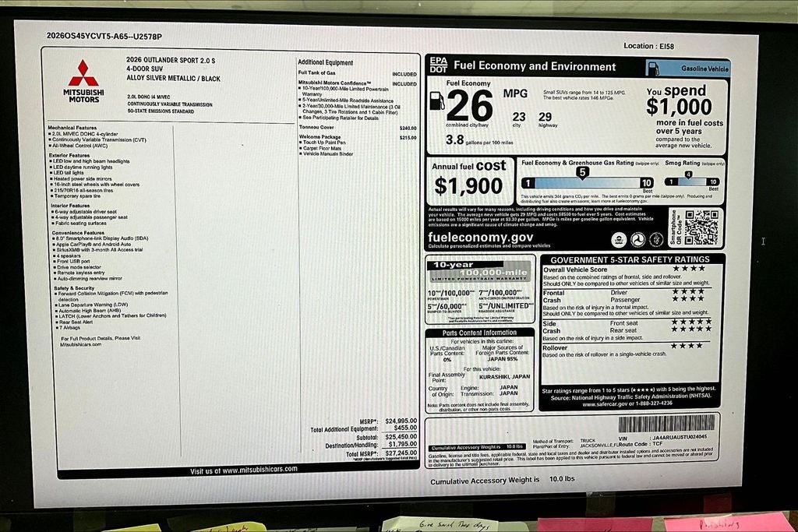Viewport: 798px width, 532px height.
Task: Click the pump icon in Gasoline Vehicle badge
Action: pos(654,68)
